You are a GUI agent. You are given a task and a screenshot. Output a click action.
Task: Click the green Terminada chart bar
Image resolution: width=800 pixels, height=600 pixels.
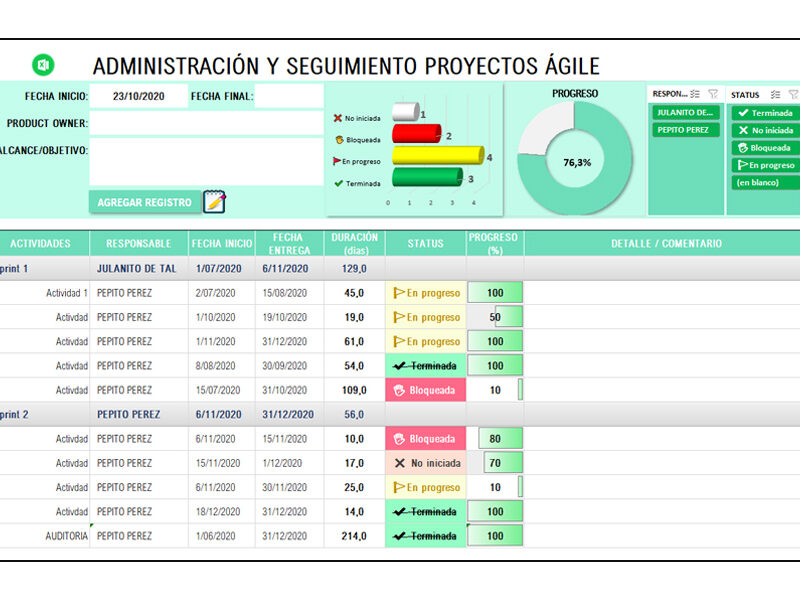[428, 178]
